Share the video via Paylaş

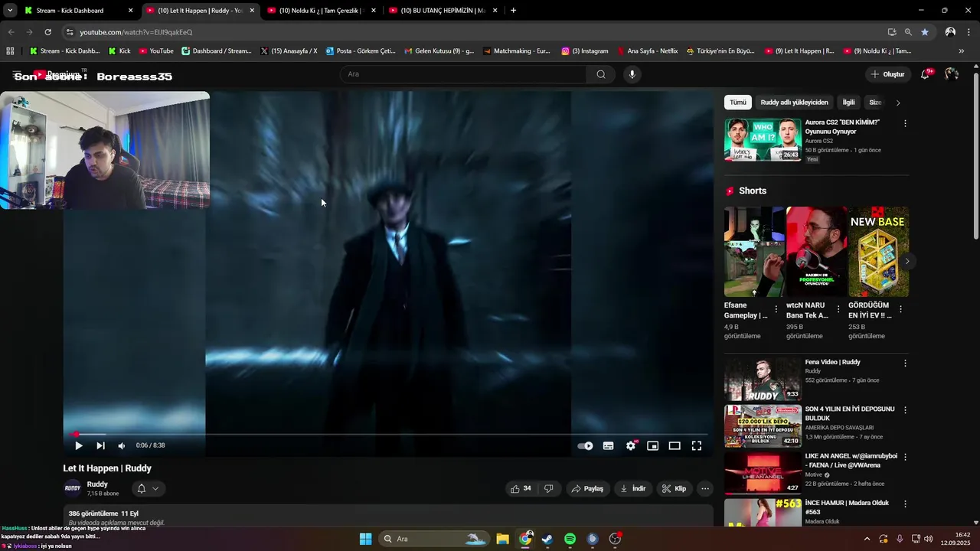587,488
